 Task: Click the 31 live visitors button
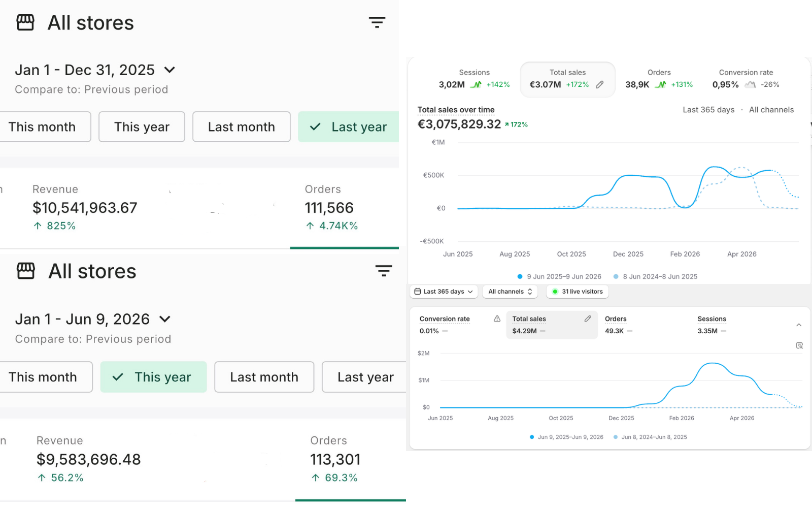click(x=578, y=292)
